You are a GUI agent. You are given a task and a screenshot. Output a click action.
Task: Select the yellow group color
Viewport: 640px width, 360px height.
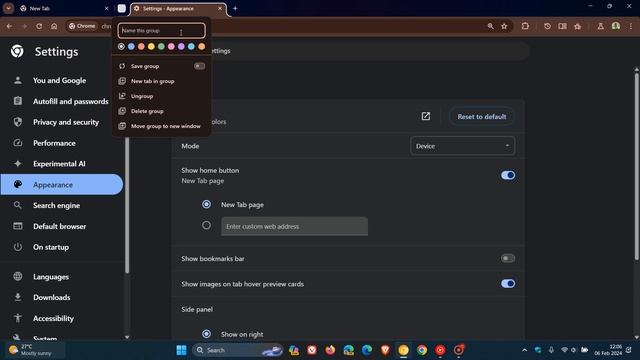151,47
